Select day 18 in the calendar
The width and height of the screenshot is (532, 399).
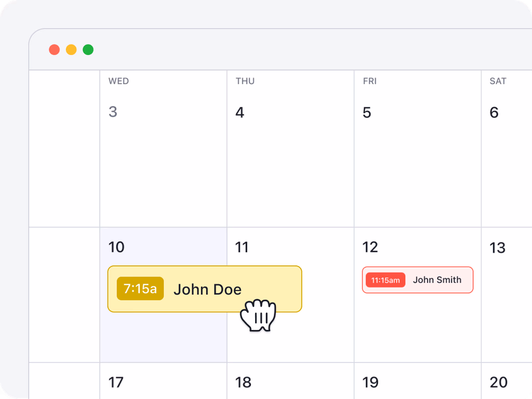click(243, 383)
